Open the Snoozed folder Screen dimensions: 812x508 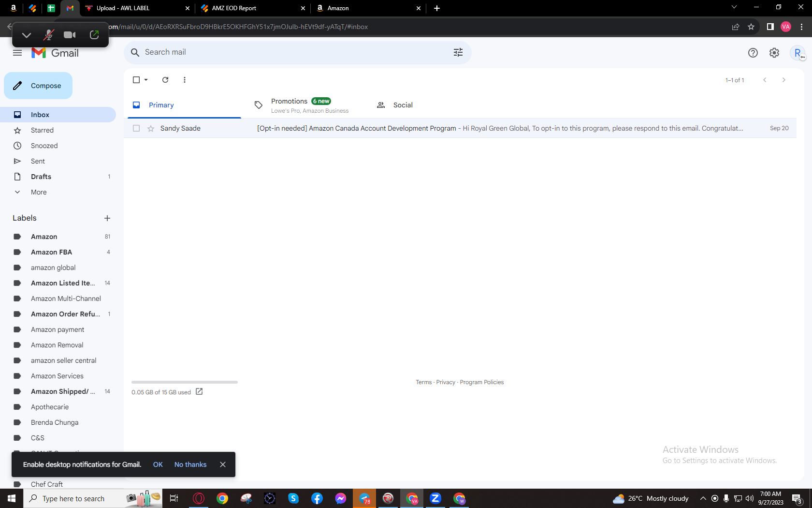(x=58, y=146)
